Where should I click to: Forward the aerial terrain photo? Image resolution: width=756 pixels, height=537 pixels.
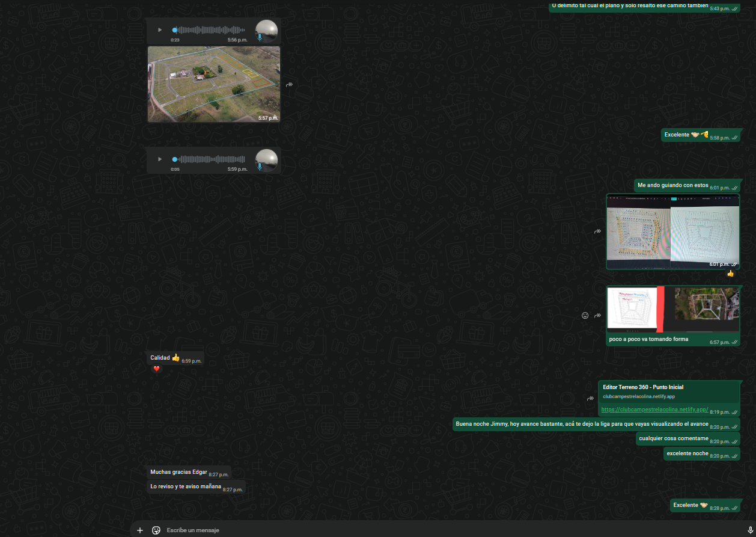coord(289,85)
